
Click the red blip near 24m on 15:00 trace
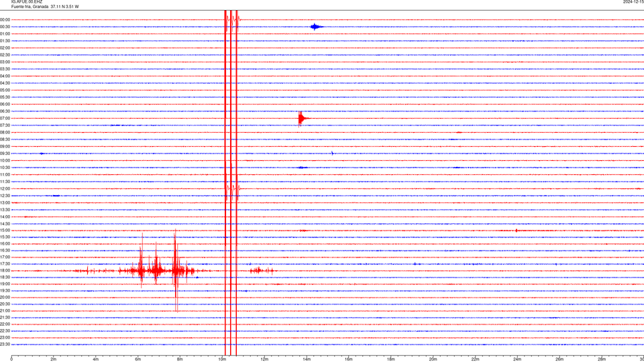pyautogui.click(x=517, y=231)
